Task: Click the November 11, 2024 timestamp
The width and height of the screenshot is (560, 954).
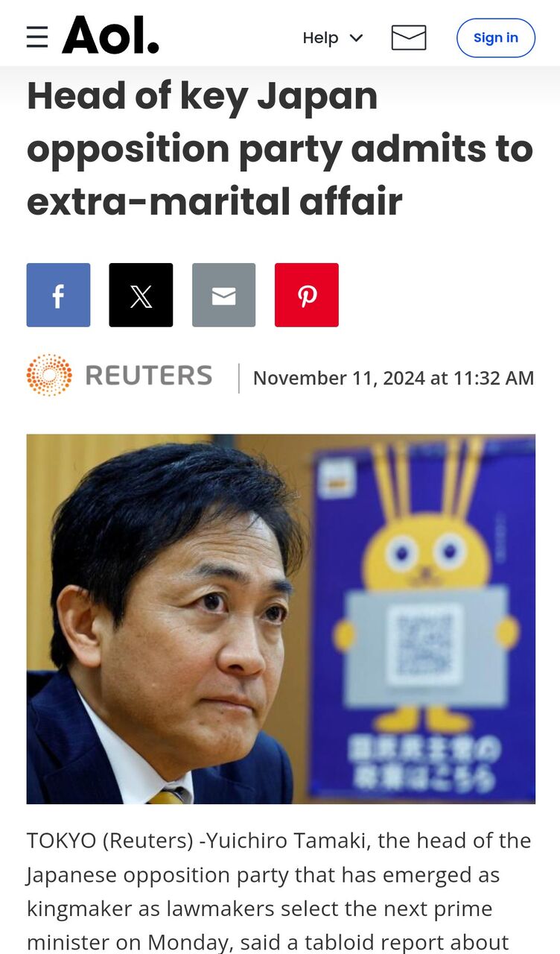Action: click(x=393, y=378)
